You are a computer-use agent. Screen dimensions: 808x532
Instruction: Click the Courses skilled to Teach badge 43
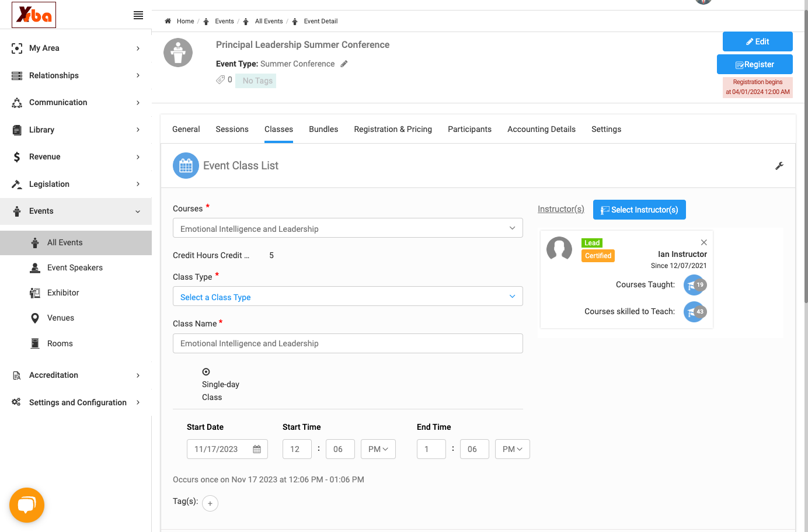click(x=695, y=312)
